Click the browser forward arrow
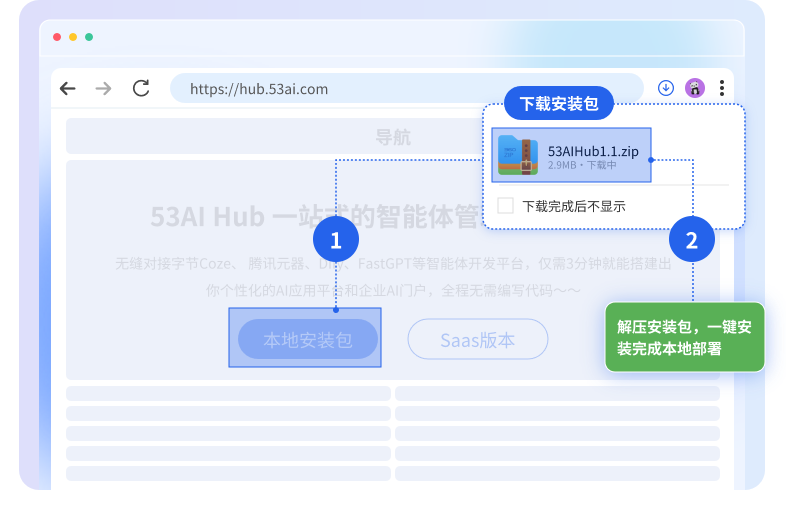Viewport: 805px width, 520px height. click(x=104, y=89)
